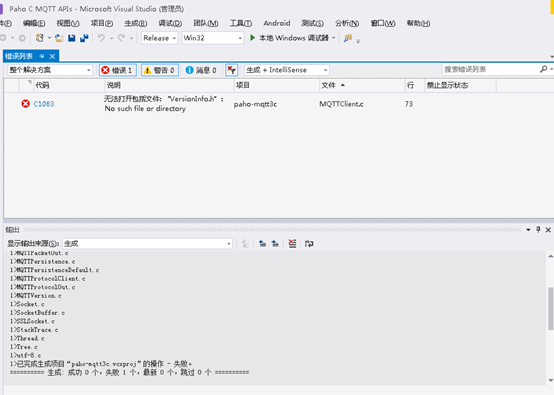Click the Open File folder icon

pos(59,38)
